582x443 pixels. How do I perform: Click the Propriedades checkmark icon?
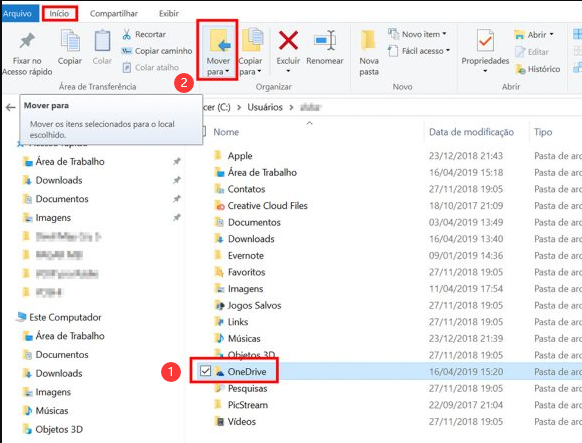click(485, 40)
